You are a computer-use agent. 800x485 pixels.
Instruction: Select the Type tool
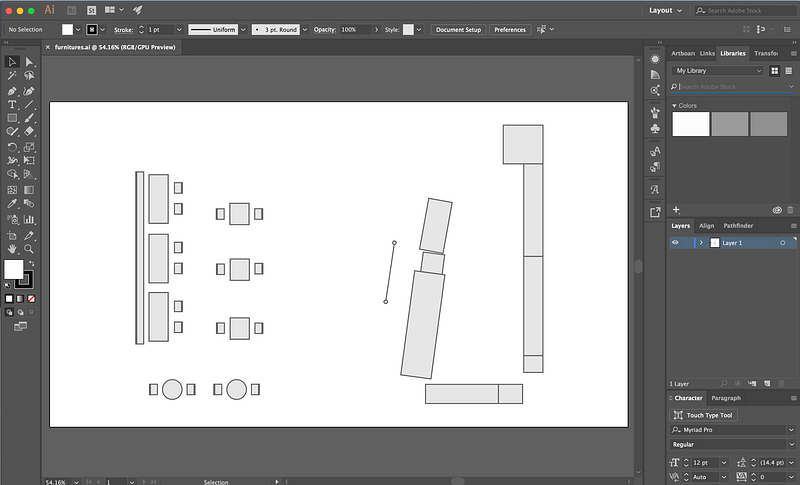pyautogui.click(x=12, y=105)
